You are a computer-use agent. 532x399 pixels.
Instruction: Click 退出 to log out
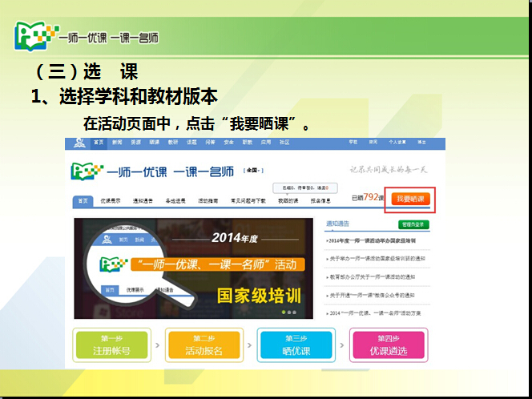point(421,142)
